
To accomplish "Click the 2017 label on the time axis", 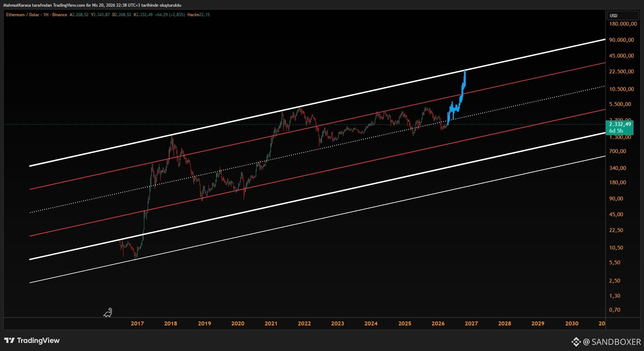I will tap(137, 323).
